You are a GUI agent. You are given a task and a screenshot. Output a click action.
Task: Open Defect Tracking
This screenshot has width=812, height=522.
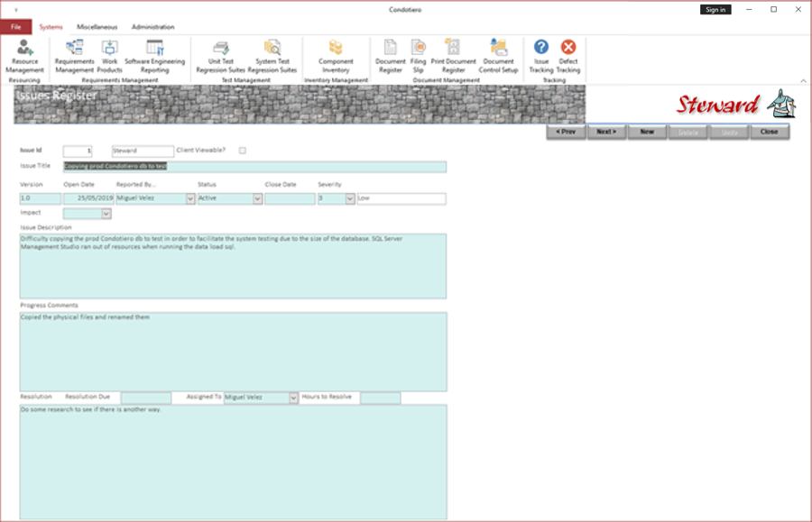tap(568, 56)
